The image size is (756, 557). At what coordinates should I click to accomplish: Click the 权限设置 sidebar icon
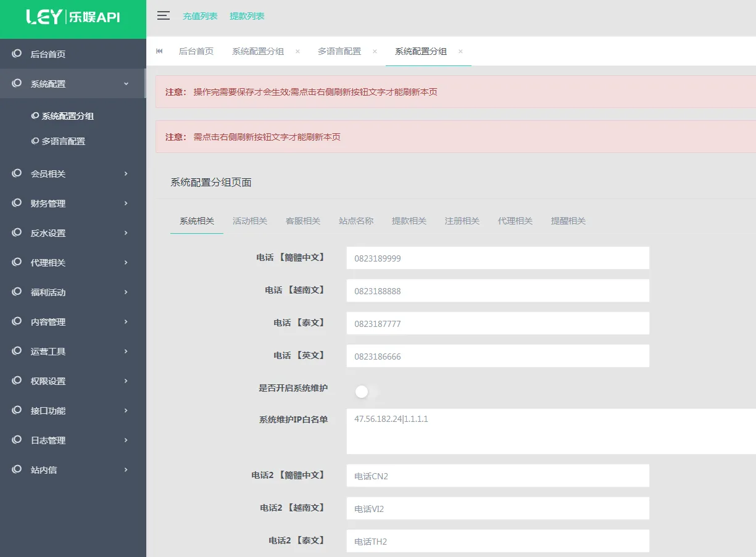tap(17, 381)
